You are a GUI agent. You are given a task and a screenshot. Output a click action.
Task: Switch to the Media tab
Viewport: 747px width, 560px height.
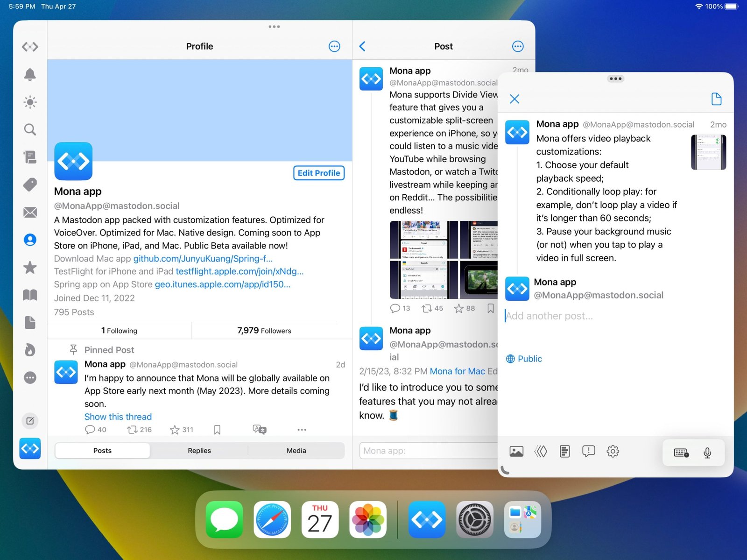[296, 451]
